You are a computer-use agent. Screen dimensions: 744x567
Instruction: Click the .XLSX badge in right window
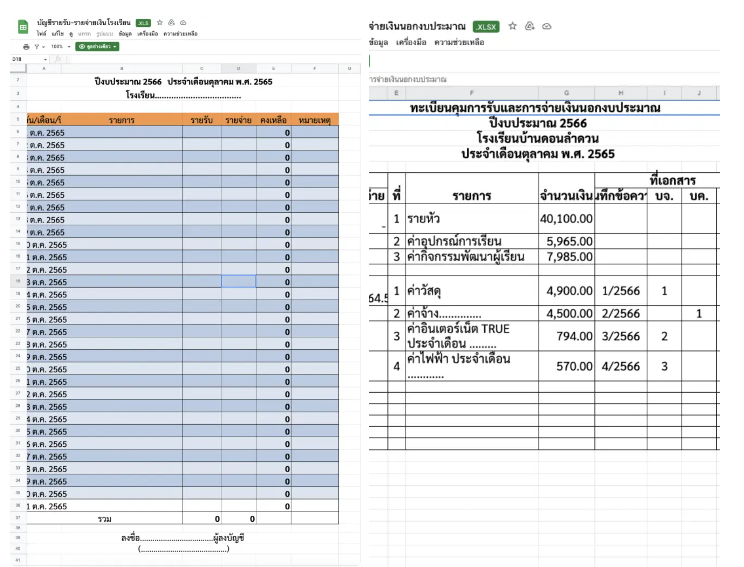coord(486,27)
